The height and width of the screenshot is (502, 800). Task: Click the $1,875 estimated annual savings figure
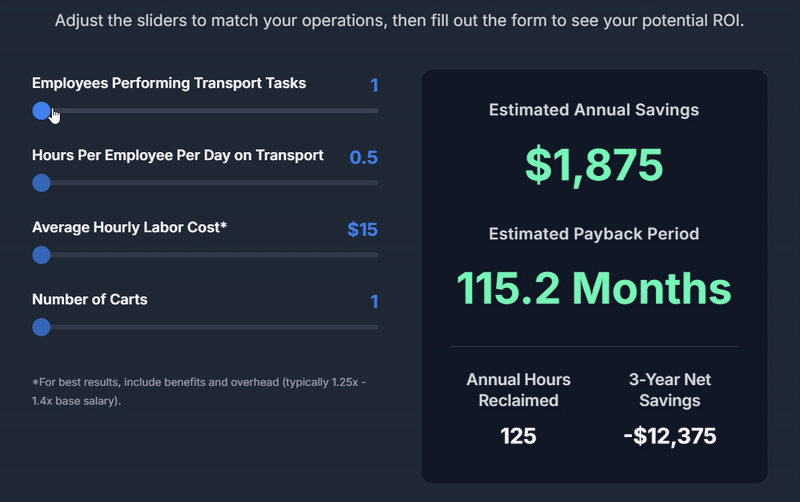[x=594, y=166]
